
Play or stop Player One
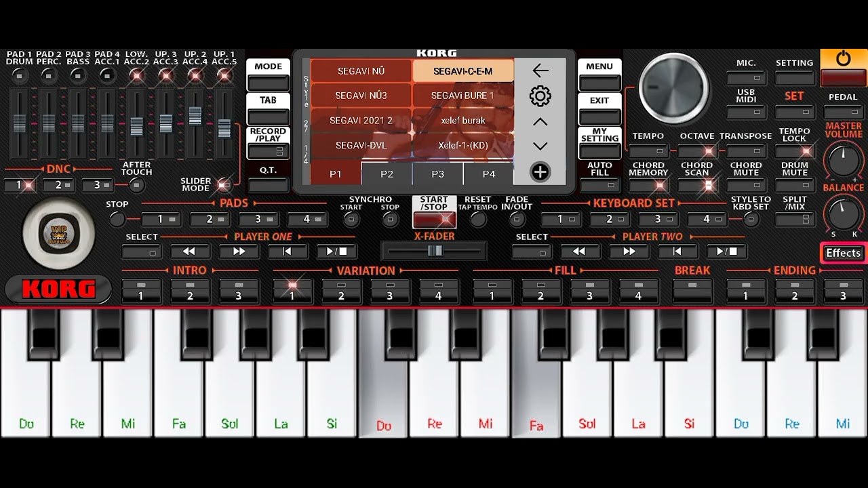[x=336, y=251]
